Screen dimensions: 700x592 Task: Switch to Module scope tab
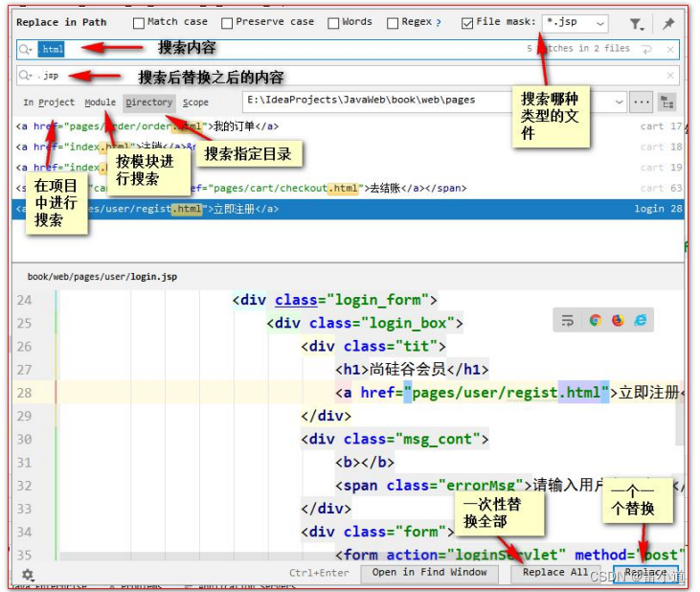100,102
